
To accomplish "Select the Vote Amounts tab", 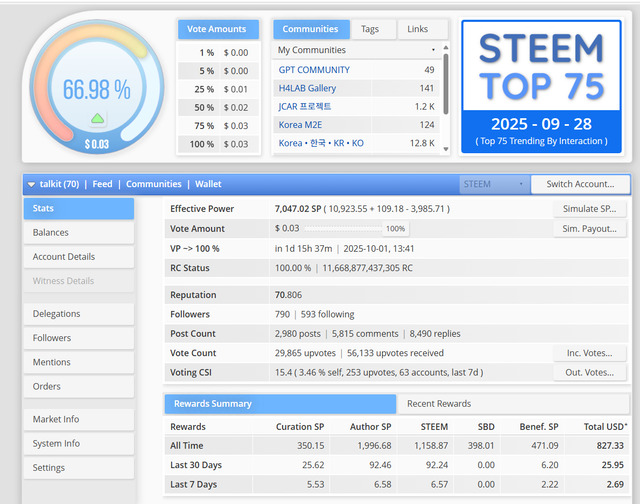I will coord(218,29).
